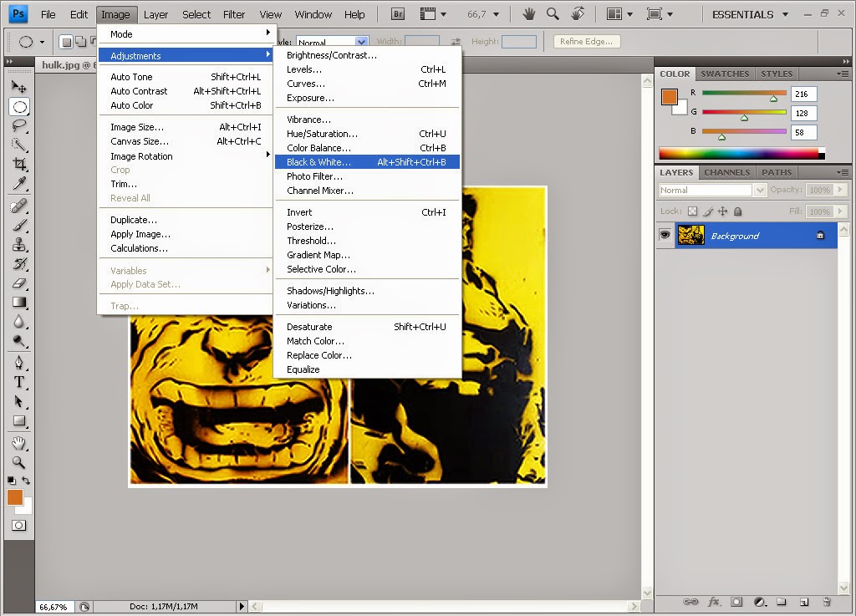This screenshot has height=616, width=856.
Task: Toggle lock all
Action: click(737, 211)
